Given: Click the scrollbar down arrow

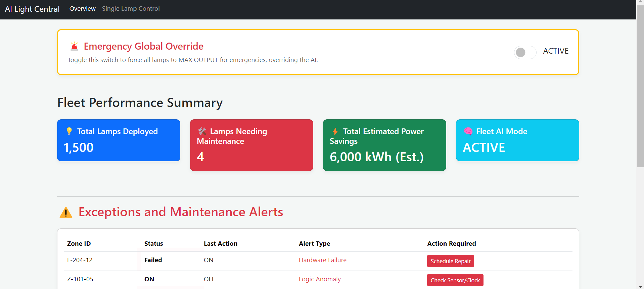Looking at the screenshot, I should point(640,286).
